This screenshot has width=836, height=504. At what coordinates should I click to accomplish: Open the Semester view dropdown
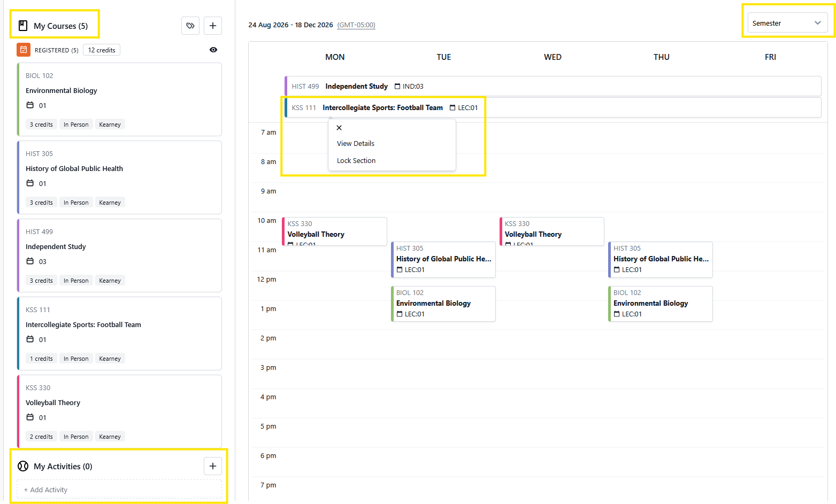tap(787, 23)
